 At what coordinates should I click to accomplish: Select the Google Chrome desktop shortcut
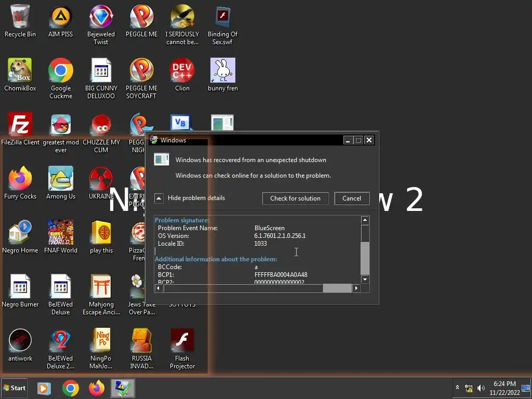pos(61,78)
